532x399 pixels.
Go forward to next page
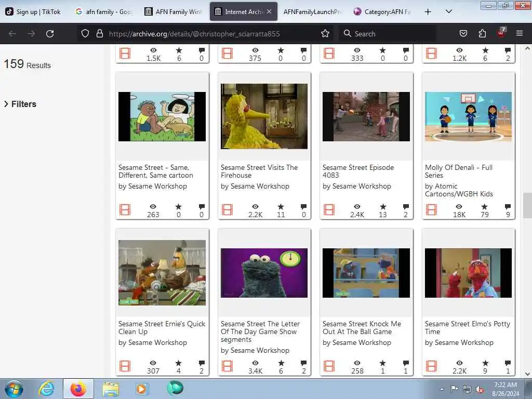point(31,34)
